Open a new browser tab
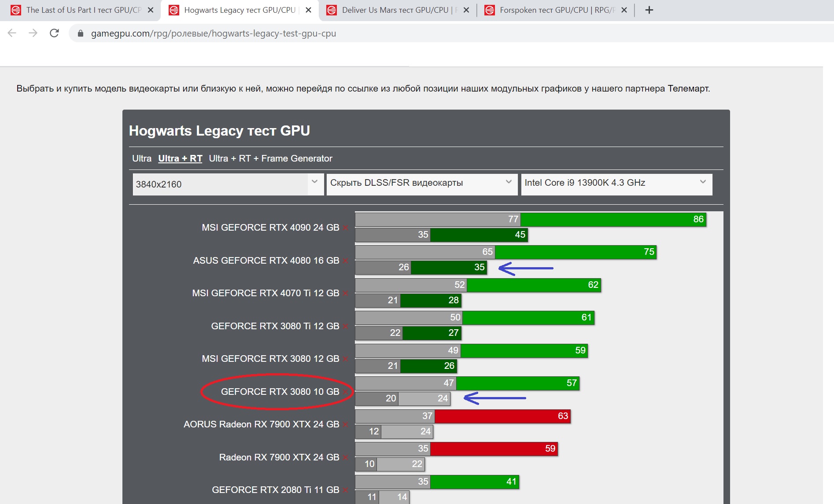The width and height of the screenshot is (834, 504). (x=649, y=10)
